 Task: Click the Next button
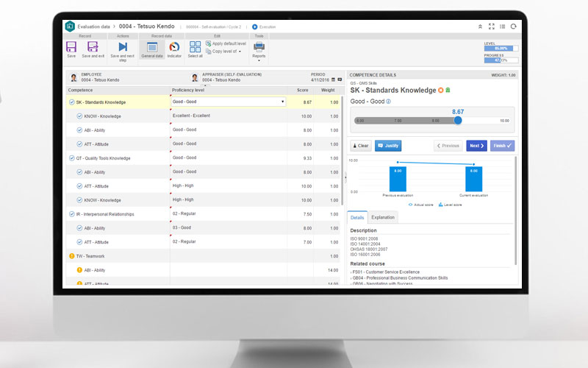coord(476,146)
